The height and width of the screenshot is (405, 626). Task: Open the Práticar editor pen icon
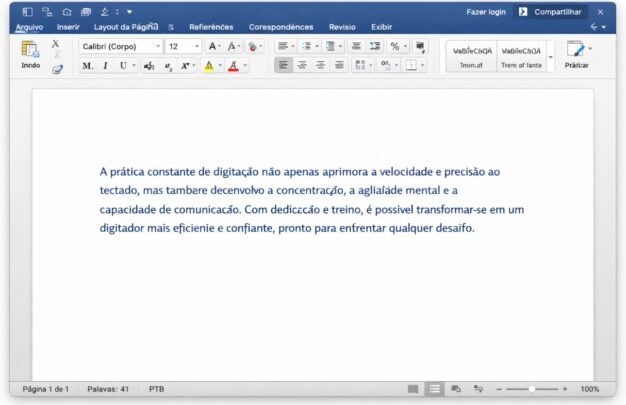coord(575,50)
